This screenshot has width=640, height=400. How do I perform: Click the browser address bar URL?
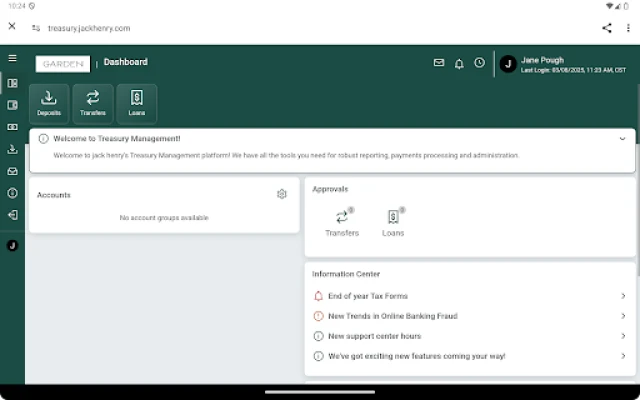coord(89,28)
